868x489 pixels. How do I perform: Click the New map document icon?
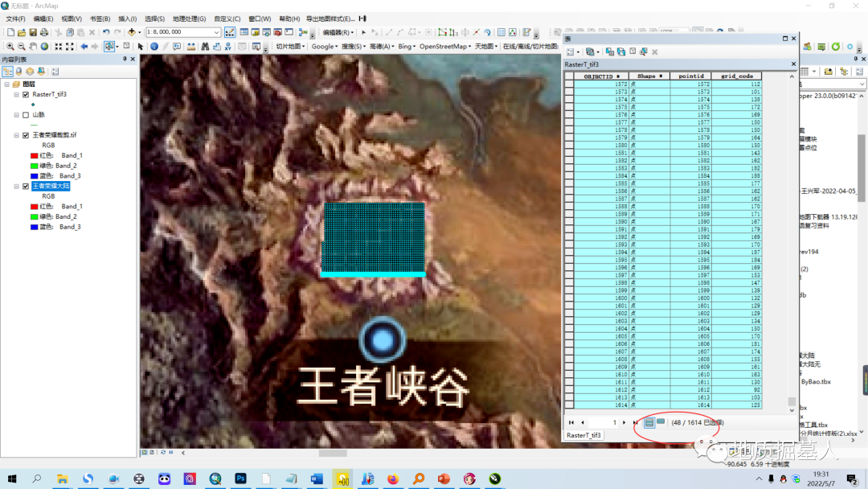point(10,33)
